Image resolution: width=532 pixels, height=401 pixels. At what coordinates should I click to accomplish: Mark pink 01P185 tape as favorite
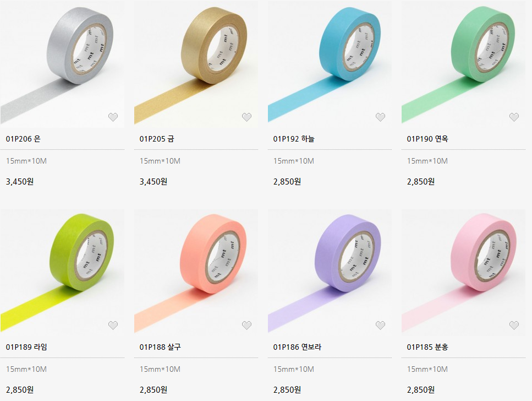click(x=514, y=326)
